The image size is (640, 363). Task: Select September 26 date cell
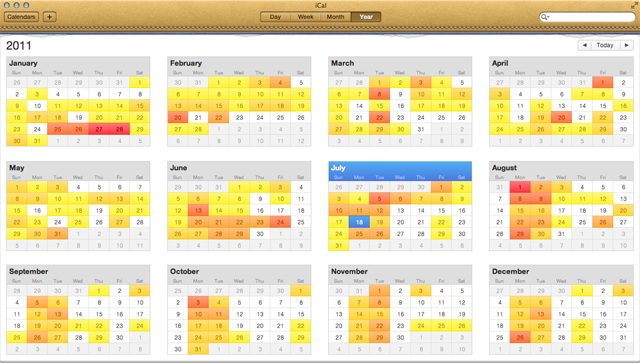pos(37,338)
